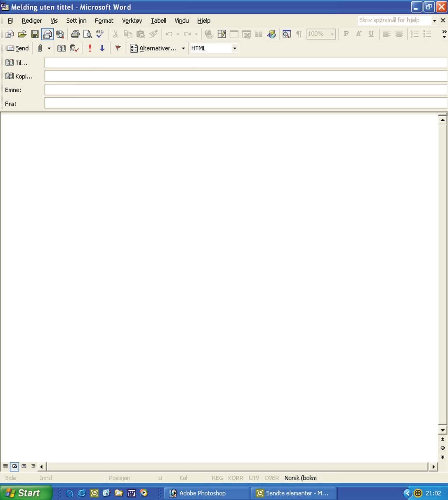Click the Paste clipboard icon

(141, 34)
